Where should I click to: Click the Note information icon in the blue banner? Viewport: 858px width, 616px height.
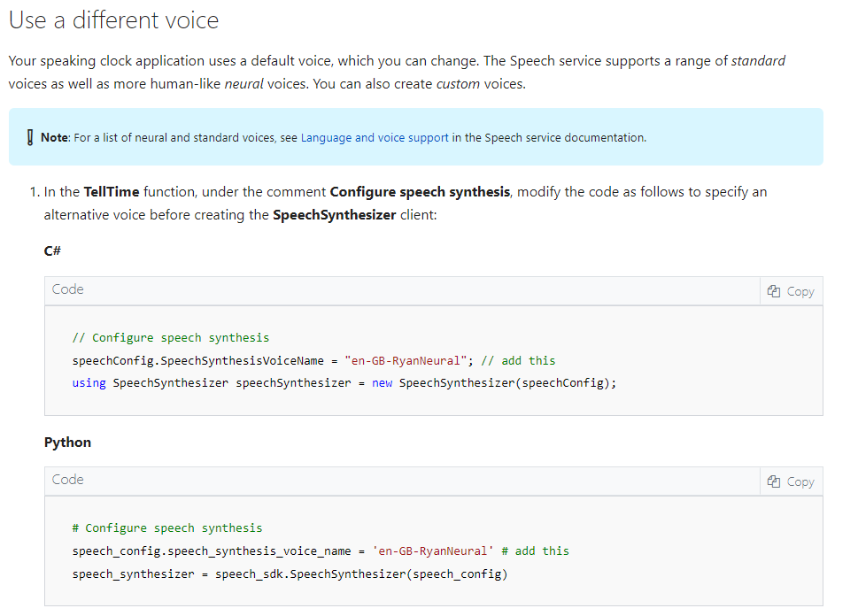coord(29,137)
